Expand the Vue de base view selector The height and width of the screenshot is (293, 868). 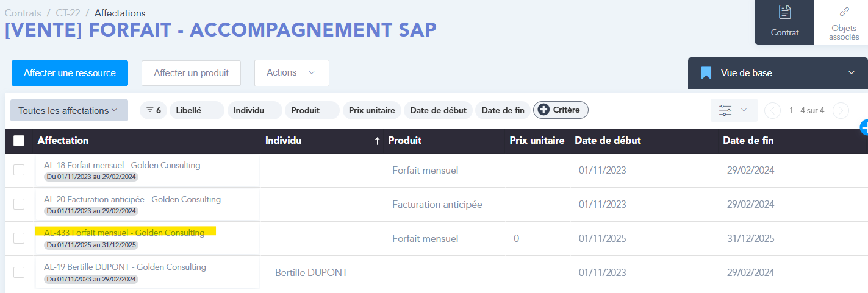coord(852,73)
